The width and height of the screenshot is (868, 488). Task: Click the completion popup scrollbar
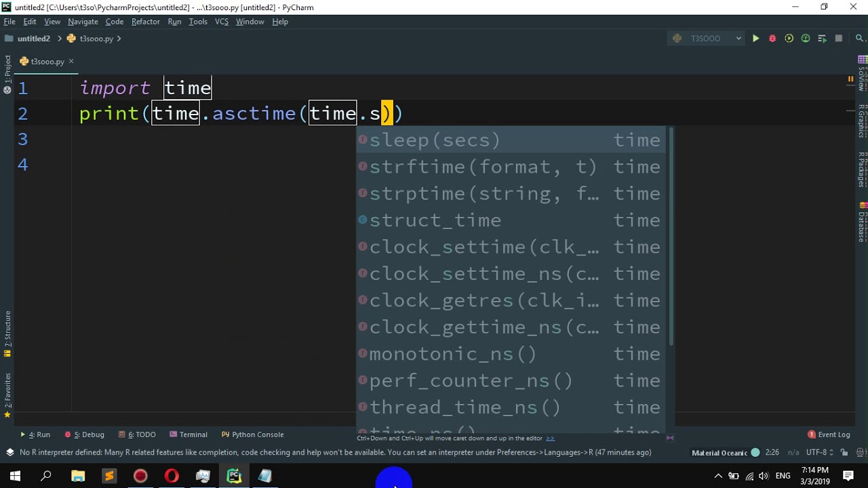[x=671, y=236]
